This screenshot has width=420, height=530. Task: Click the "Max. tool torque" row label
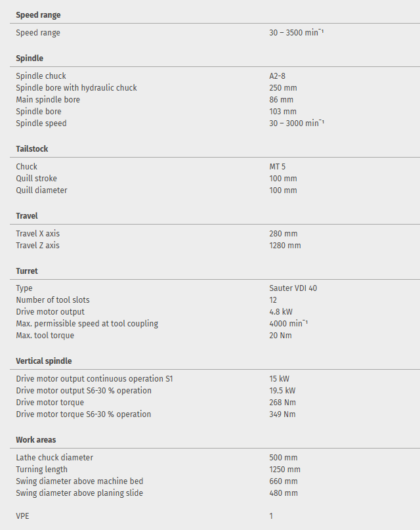45,336
